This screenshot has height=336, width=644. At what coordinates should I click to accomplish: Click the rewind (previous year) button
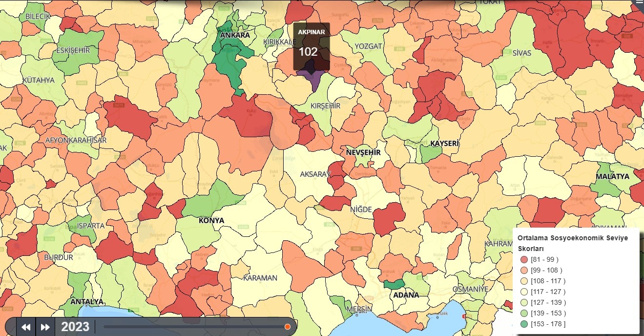point(26,327)
